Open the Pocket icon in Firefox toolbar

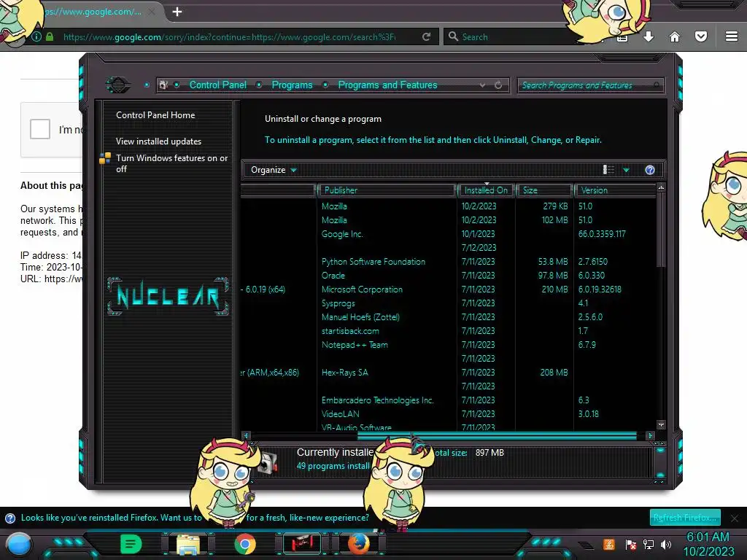click(x=701, y=36)
